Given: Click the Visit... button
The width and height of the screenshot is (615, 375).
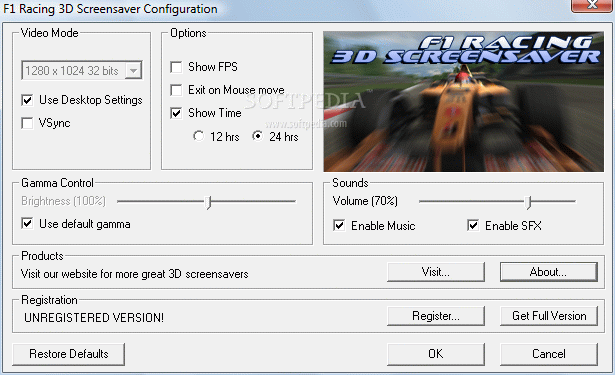Looking at the screenshot, I should [436, 272].
